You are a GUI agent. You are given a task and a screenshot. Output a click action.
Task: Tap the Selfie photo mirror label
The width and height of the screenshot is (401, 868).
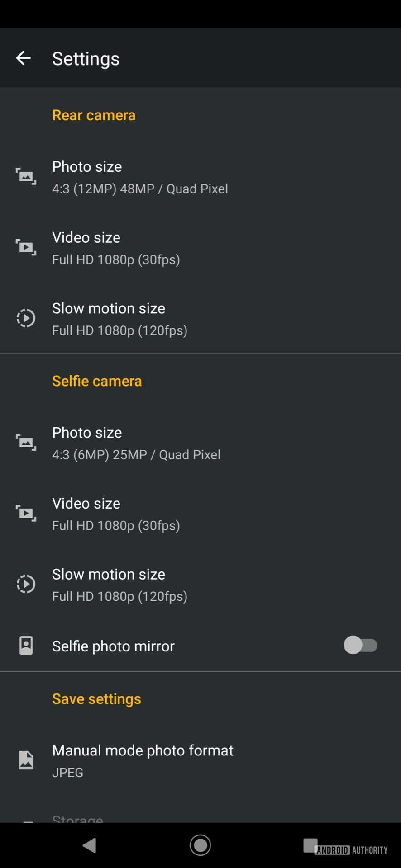click(x=113, y=646)
